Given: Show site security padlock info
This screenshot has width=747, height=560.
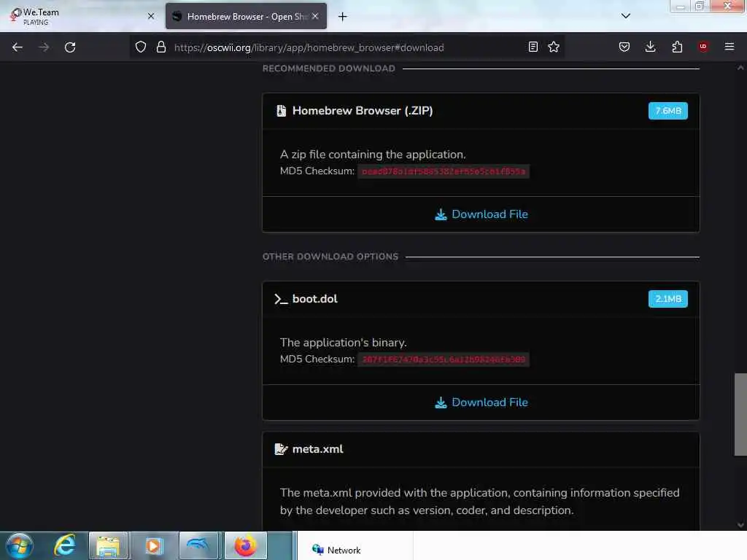Looking at the screenshot, I should coord(161,47).
